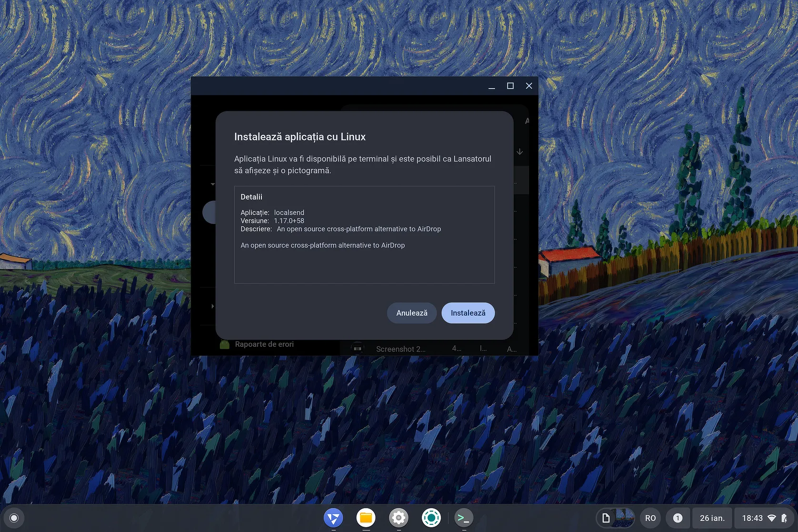This screenshot has height=532, width=798.
Task: Switch the RO keyboard input method
Action: pos(650,518)
